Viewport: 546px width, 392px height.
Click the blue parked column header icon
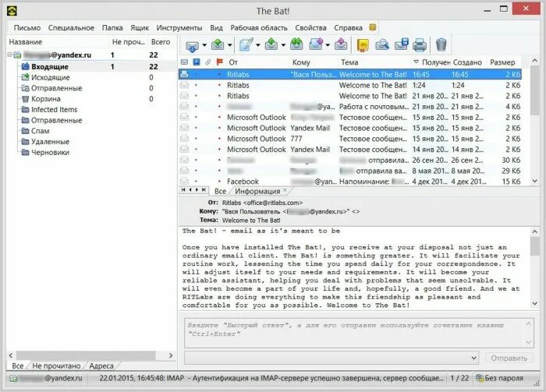197,62
